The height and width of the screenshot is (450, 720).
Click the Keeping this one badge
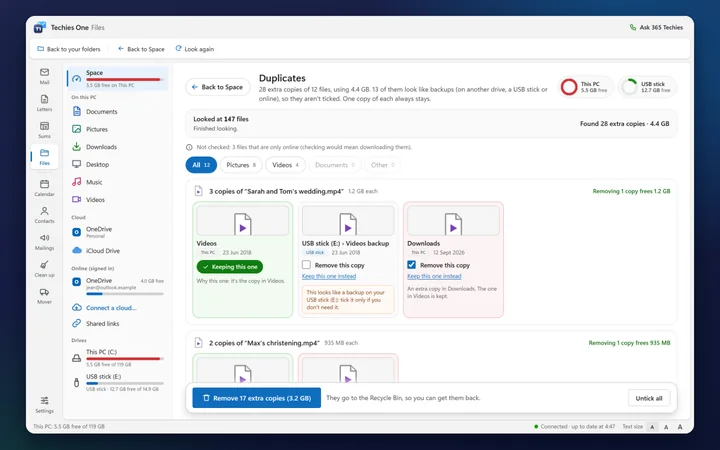(x=230, y=267)
